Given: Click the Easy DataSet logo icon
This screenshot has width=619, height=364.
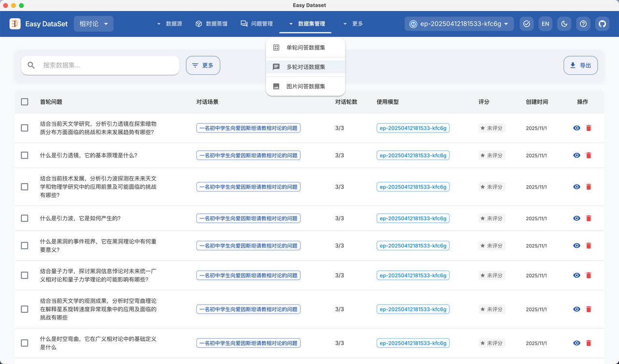Looking at the screenshot, I should [x=15, y=24].
